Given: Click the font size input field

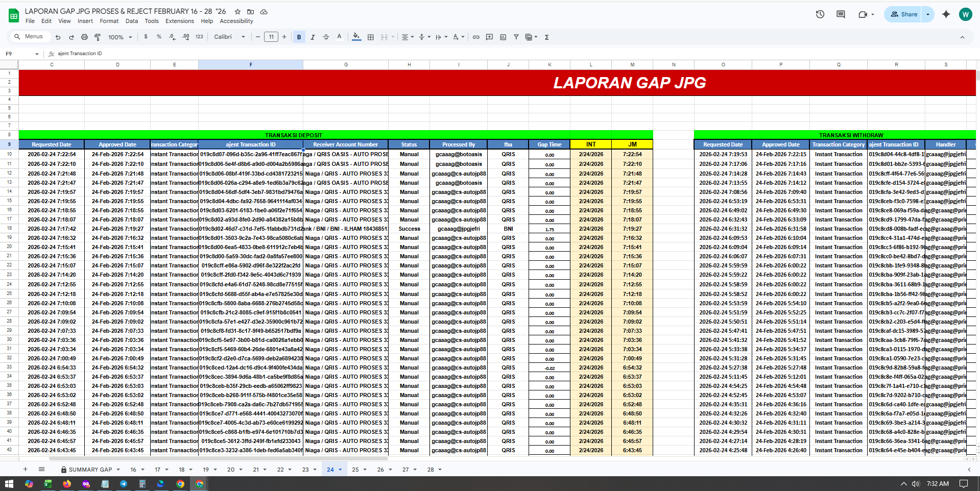Looking at the screenshot, I should tap(271, 37).
